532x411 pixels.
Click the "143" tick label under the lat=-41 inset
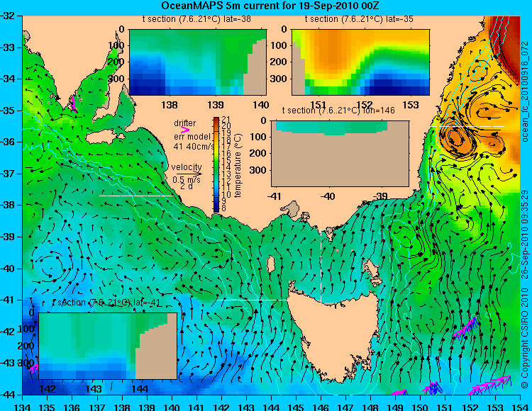[x=94, y=389]
